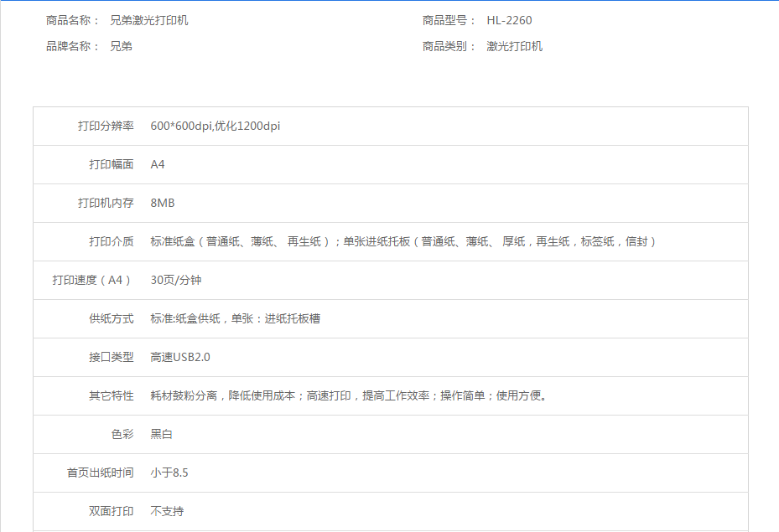Select the paper size value A4
Image resolution: width=779 pixels, height=532 pixels.
pyautogui.click(x=158, y=164)
